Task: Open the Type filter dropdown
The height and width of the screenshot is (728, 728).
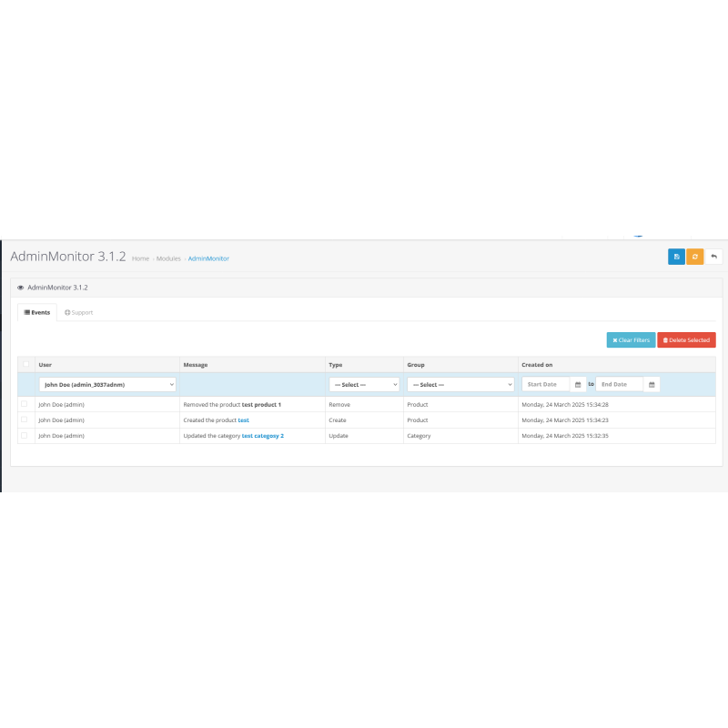Action: tap(364, 385)
